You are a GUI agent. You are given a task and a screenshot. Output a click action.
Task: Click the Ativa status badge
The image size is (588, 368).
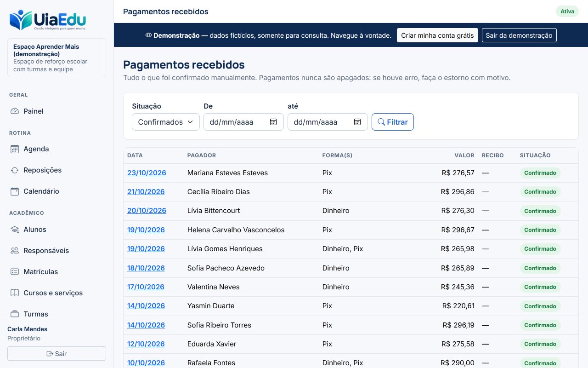tap(567, 11)
